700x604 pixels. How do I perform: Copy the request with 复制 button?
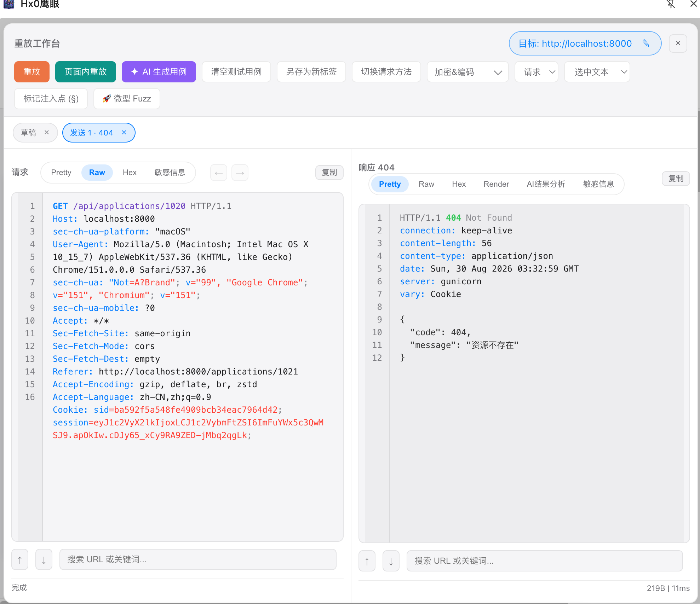pos(329,173)
